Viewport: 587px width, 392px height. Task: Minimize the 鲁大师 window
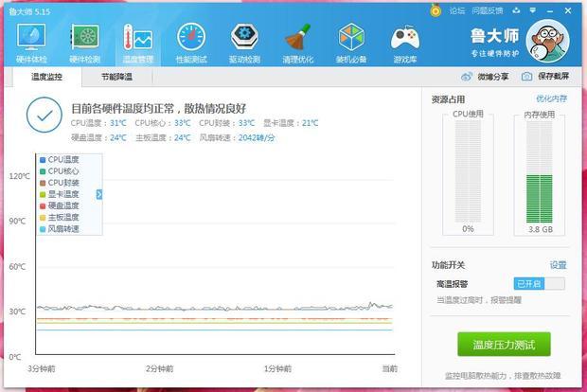(550, 11)
